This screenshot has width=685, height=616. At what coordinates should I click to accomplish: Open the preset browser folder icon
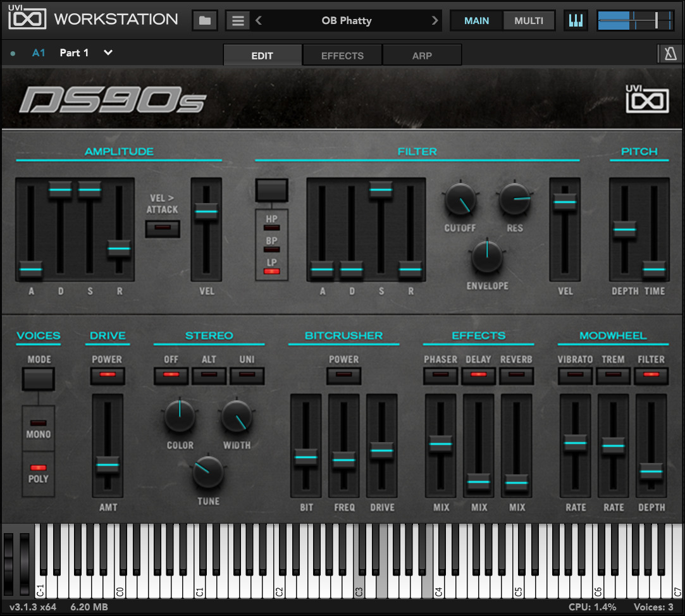click(x=205, y=20)
